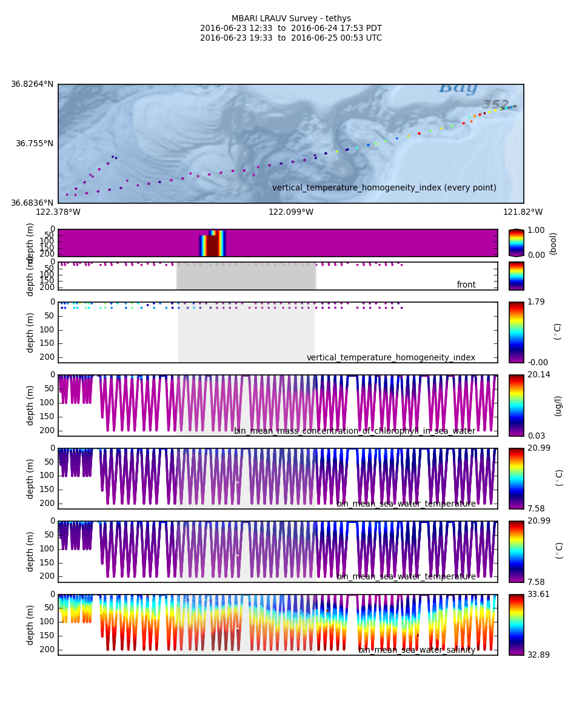This screenshot has height=728, width=582.
Task: Click the 122.378°W longitude label
Action: click(58, 212)
